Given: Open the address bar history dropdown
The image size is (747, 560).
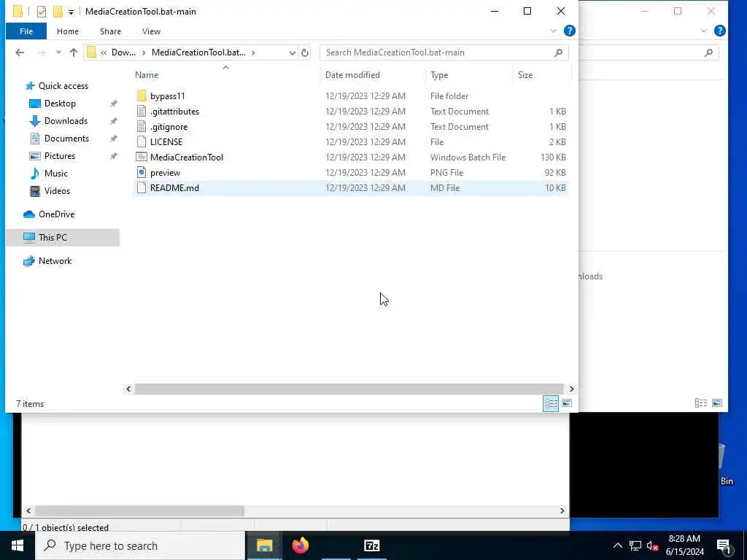Looking at the screenshot, I should coord(292,52).
